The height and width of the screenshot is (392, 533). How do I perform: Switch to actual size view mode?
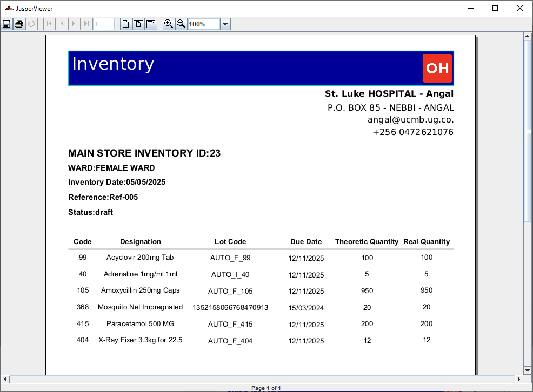pyautogui.click(x=125, y=23)
